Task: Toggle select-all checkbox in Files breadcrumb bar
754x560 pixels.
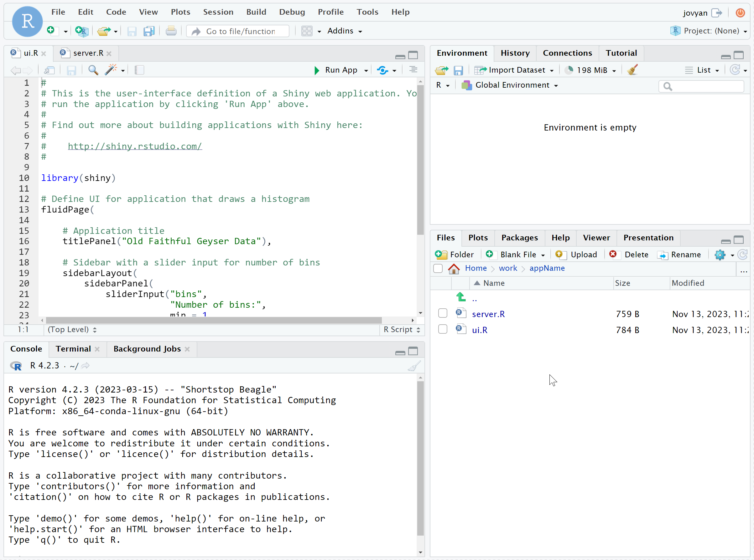Action: point(438,269)
